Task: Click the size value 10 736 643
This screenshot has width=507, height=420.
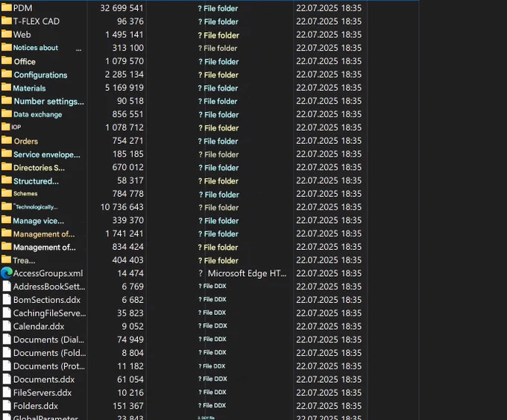Action: (122, 207)
